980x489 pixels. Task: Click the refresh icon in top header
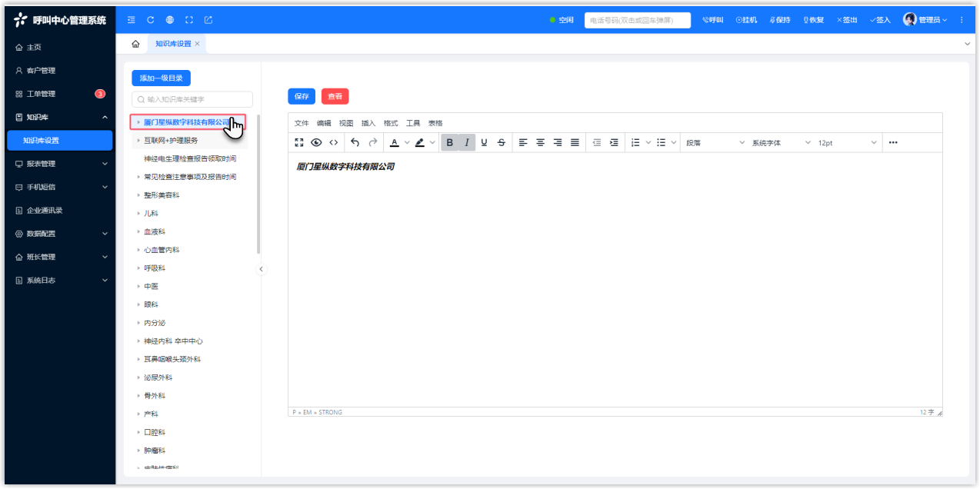151,20
